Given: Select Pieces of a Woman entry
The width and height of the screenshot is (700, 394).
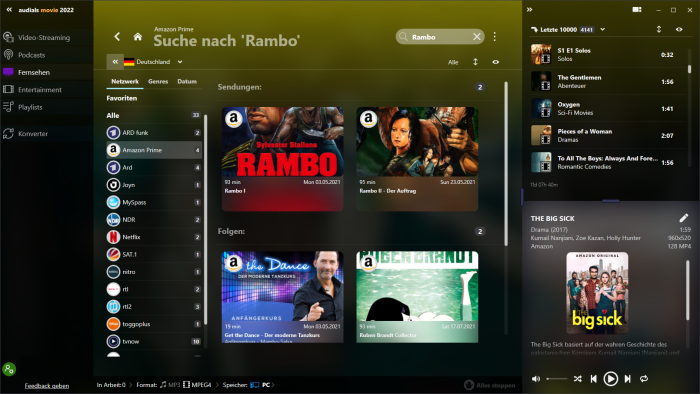Looking at the screenshot, I should 608,135.
